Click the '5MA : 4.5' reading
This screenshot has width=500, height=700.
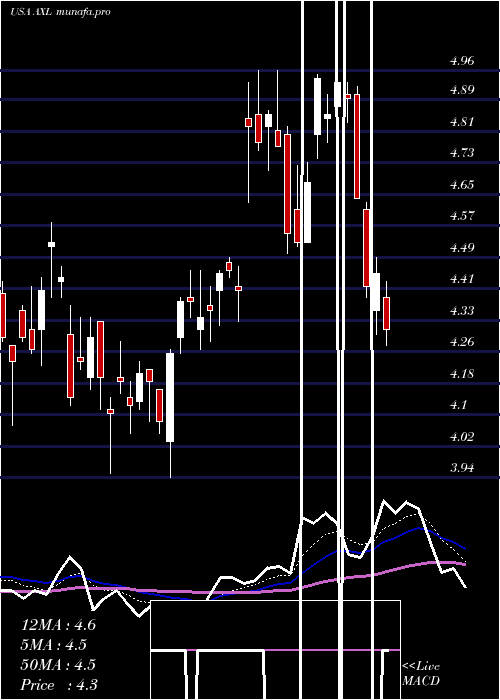pyautogui.click(x=54, y=645)
